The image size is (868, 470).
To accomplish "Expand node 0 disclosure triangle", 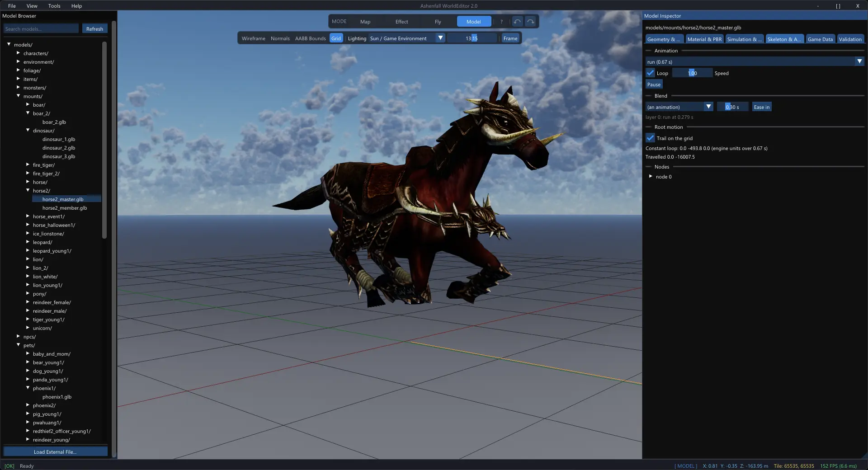I will (x=651, y=177).
